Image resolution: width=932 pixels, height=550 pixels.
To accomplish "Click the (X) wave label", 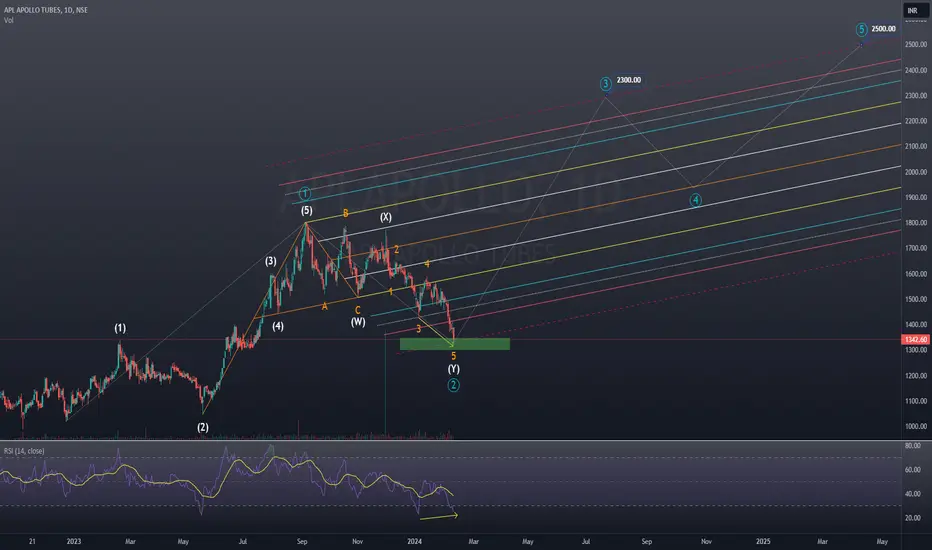I will point(386,217).
